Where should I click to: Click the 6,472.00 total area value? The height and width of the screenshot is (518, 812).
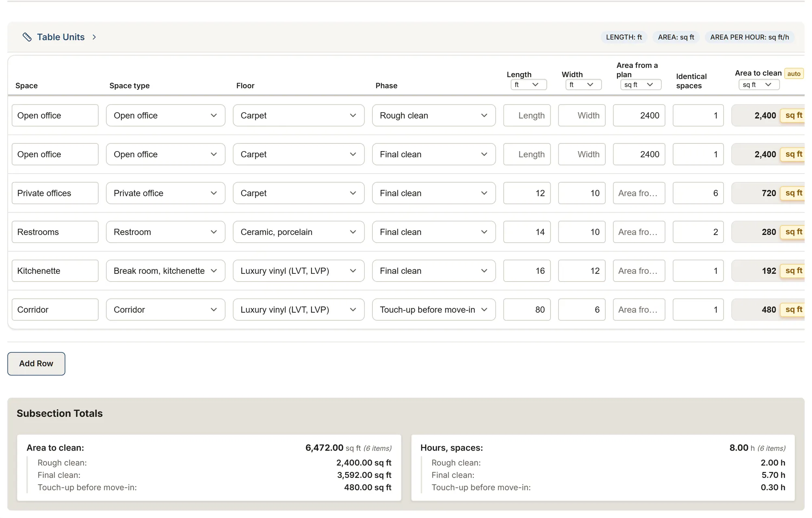324,448
